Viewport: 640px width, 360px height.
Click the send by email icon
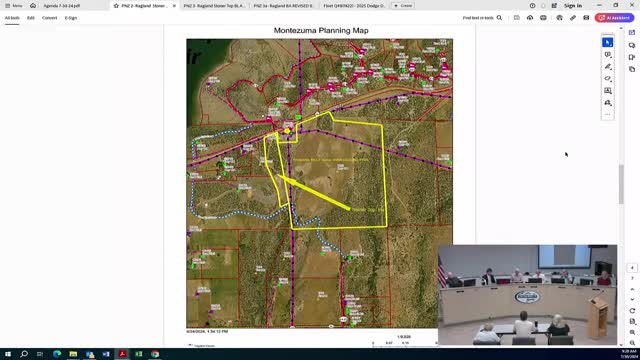click(586, 18)
